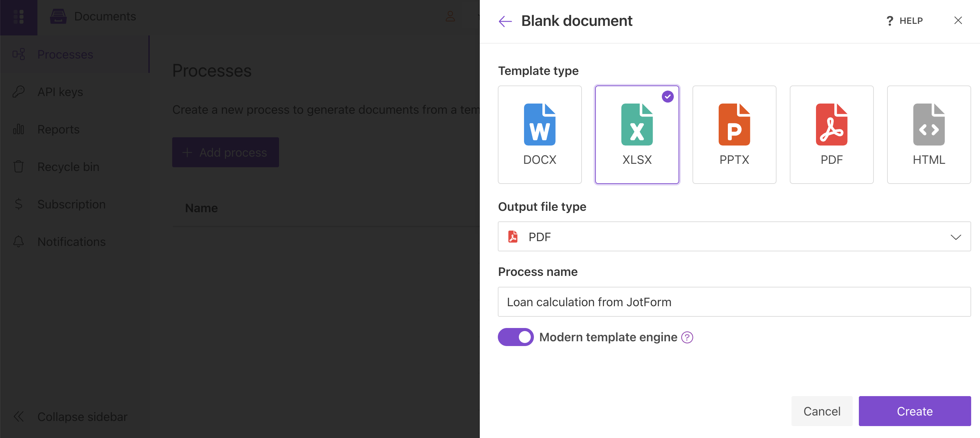Open the Notifications sidebar item
This screenshot has width=980, height=438.
74,241
